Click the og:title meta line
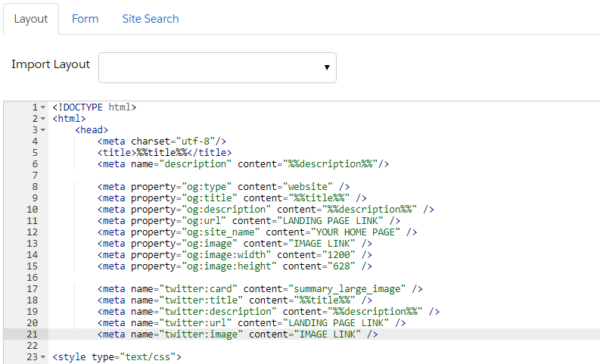600x364 pixels. point(232,198)
